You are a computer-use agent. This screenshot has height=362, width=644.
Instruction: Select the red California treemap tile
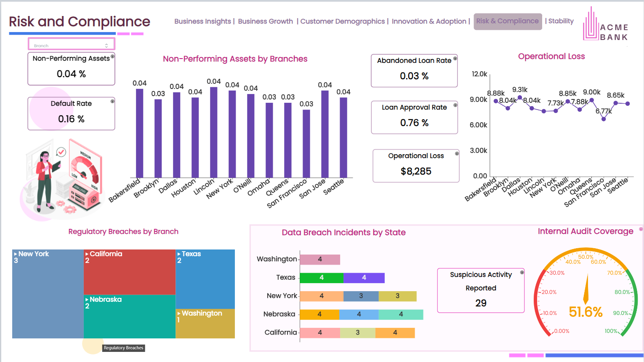point(130,272)
